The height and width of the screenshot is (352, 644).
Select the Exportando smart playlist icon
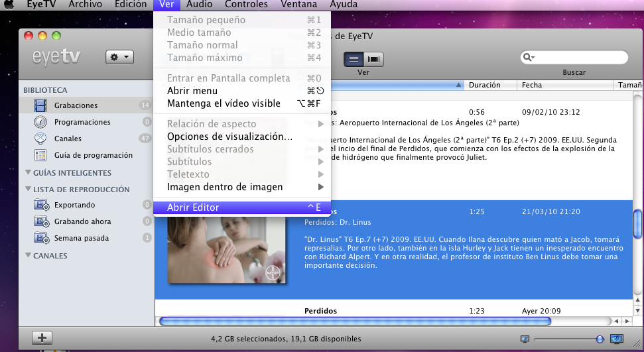pyautogui.click(x=42, y=205)
